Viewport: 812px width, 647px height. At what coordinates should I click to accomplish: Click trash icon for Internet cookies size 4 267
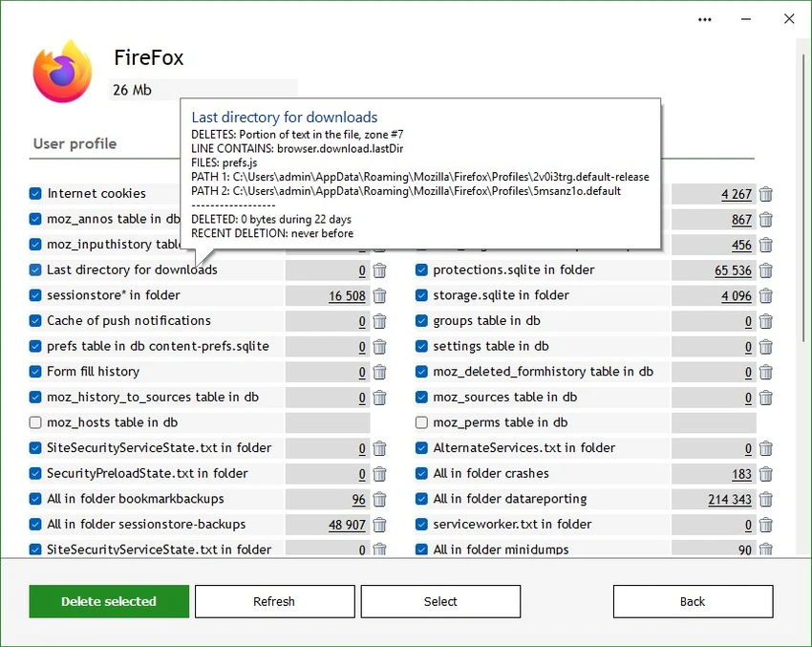point(765,194)
